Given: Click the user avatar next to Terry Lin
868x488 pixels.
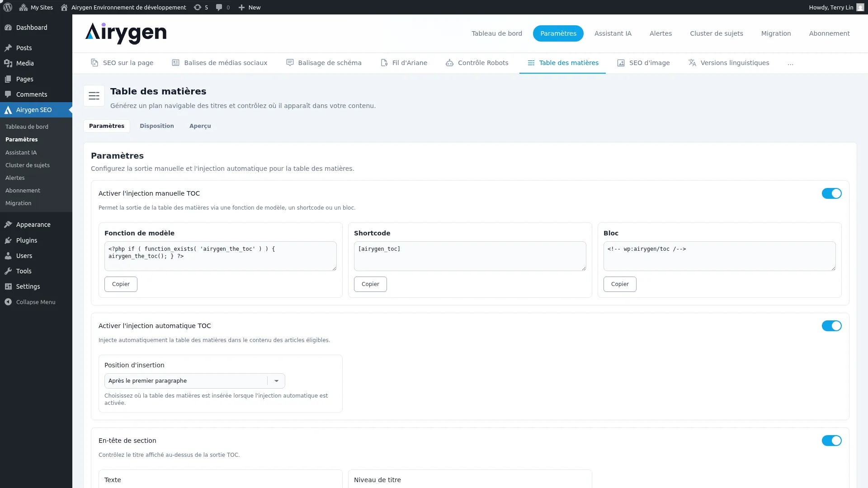Looking at the screenshot, I should [x=860, y=7].
